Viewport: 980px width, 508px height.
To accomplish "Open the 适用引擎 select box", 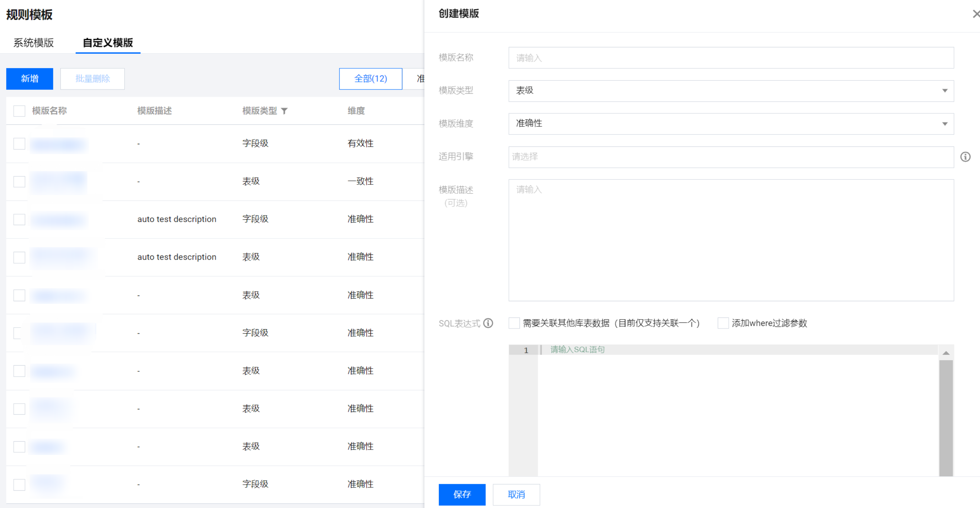I will click(730, 157).
